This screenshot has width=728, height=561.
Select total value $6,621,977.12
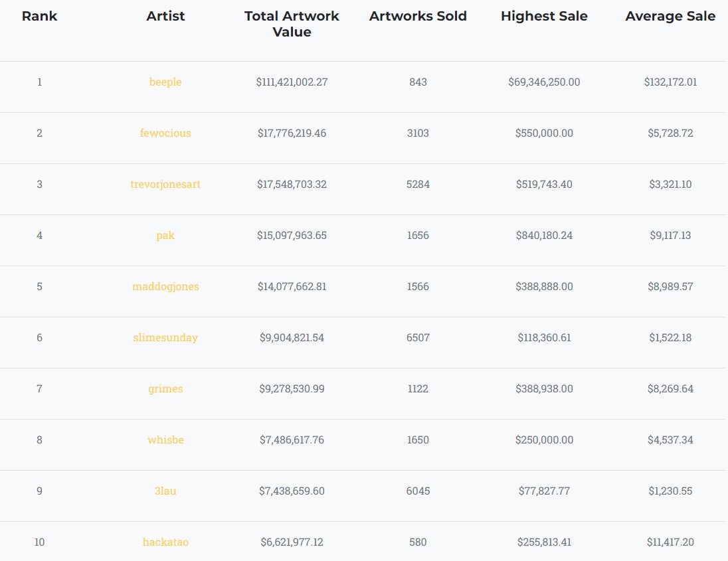coord(292,542)
